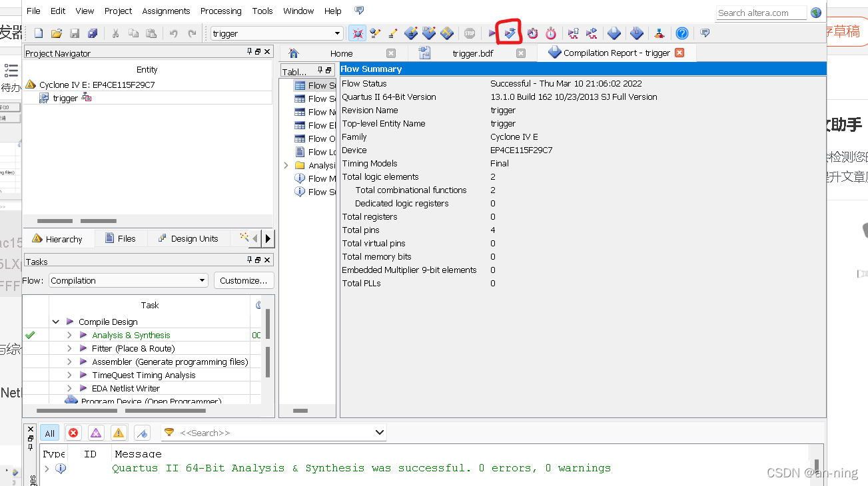Toggle the All messages filter
Screen dimensions: 868x486
click(49, 433)
